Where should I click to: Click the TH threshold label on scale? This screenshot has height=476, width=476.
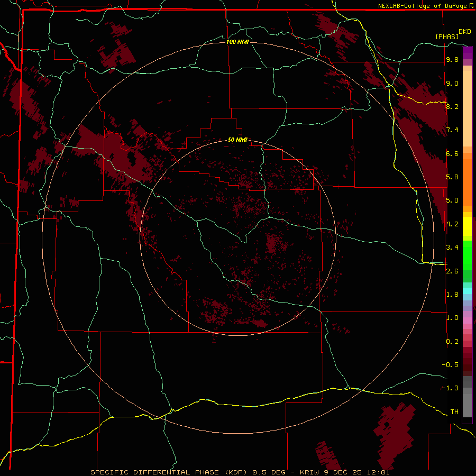coord(454,412)
